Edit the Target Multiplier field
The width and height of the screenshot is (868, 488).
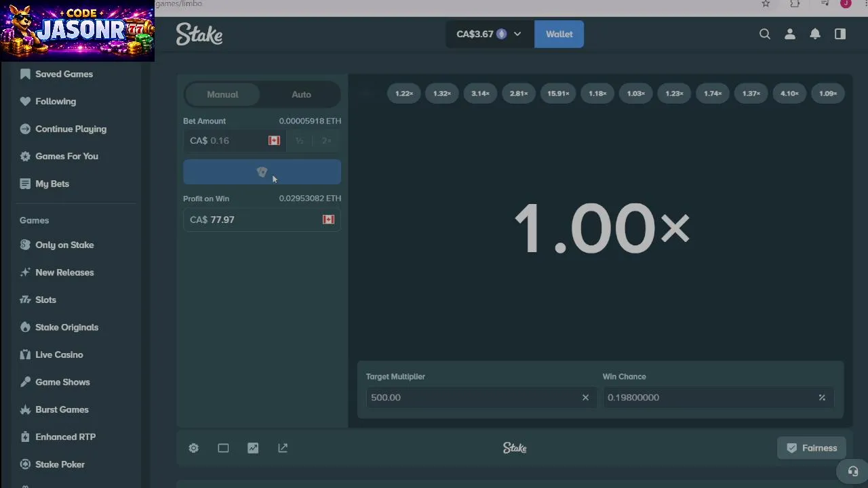(x=481, y=397)
